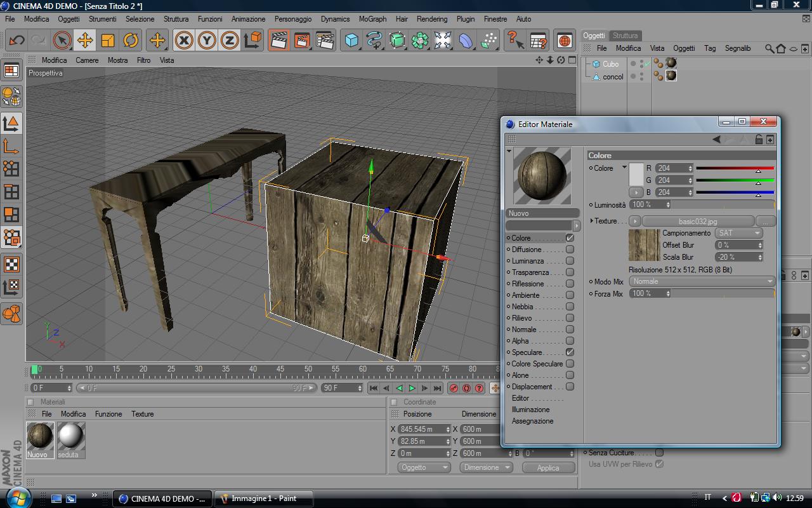Open the Dimensione dropdown in Coordinate panel

pos(487,467)
